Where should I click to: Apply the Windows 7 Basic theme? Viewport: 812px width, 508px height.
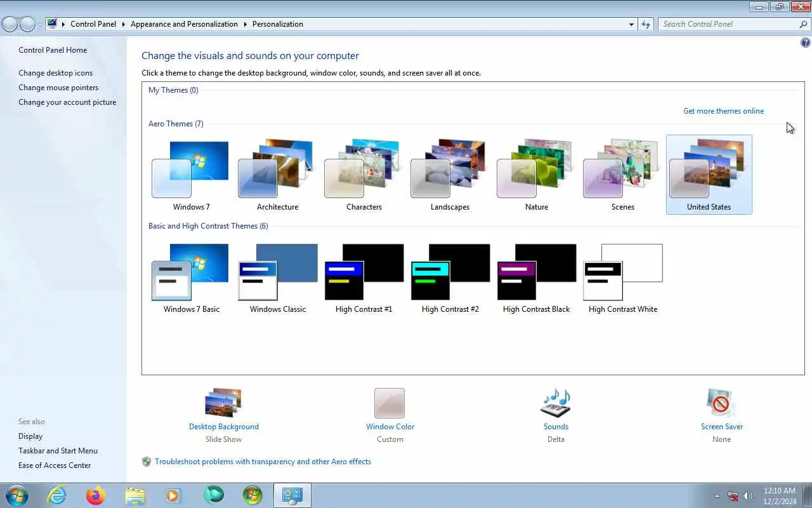pos(191,277)
